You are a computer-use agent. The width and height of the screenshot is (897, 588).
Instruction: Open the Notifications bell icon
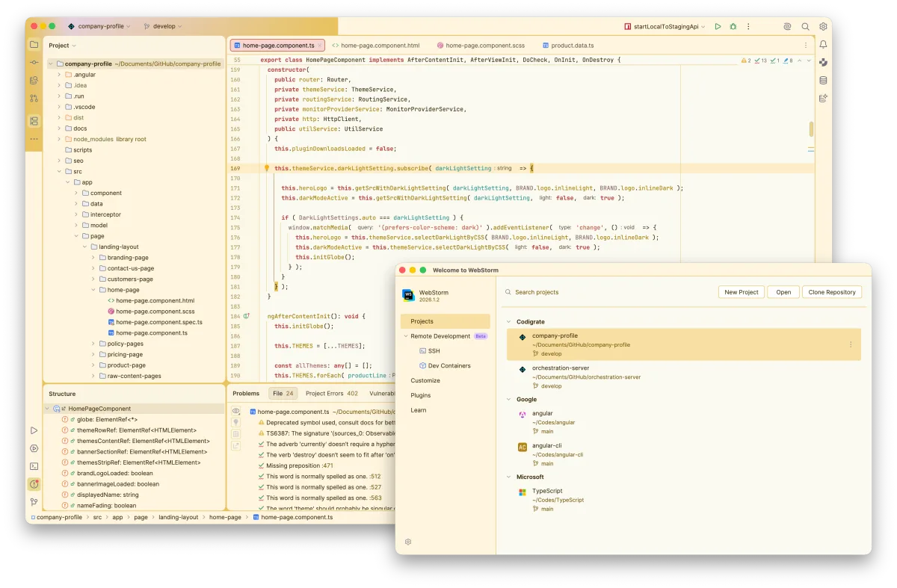click(x=823, y=45)
